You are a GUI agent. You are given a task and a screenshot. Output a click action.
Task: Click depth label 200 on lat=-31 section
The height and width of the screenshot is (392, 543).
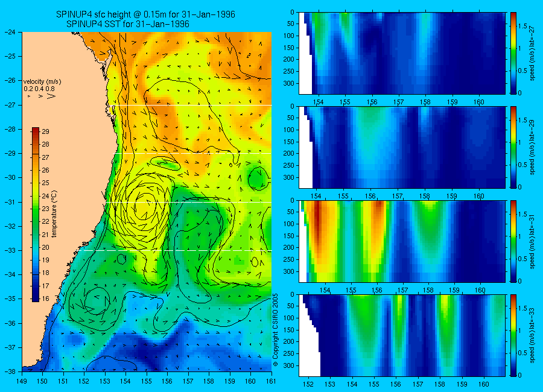click(289, 248)
